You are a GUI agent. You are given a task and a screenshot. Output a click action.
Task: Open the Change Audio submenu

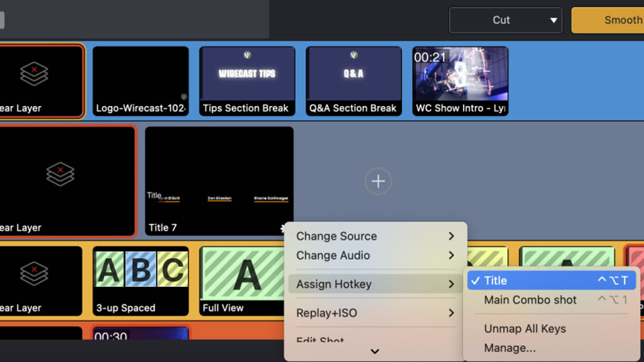pos(376,255)
